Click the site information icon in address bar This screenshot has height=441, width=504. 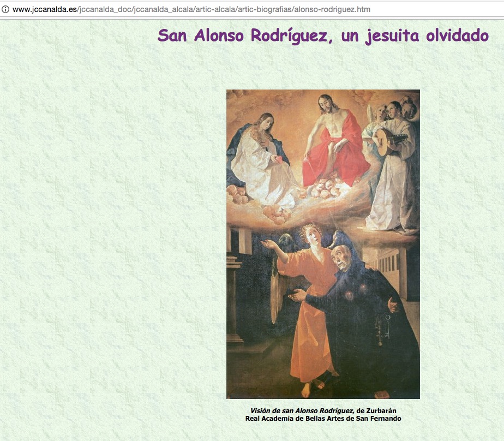6,10
